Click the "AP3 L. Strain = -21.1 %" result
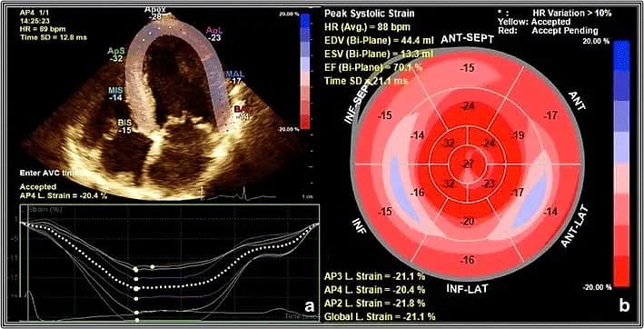 pyautogui.click(x=374, y=275)
